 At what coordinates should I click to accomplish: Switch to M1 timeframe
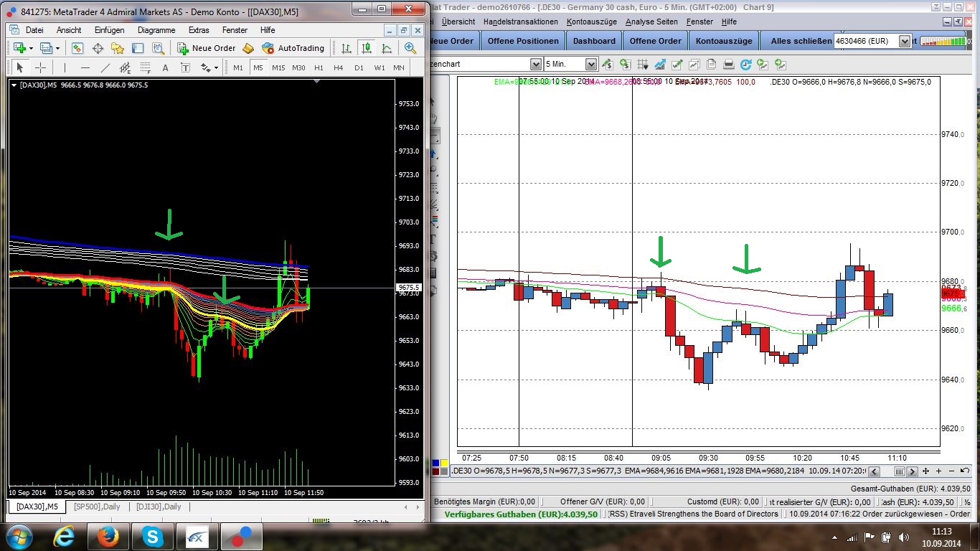click(x=238, y=67)
